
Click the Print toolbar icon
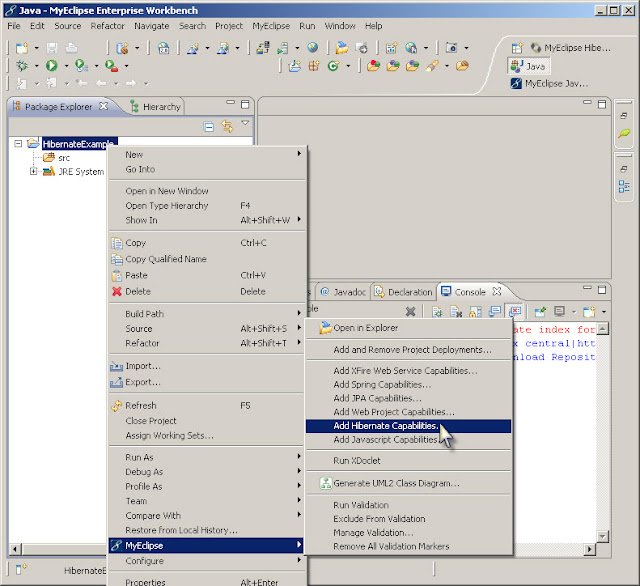tap(71, 48)
